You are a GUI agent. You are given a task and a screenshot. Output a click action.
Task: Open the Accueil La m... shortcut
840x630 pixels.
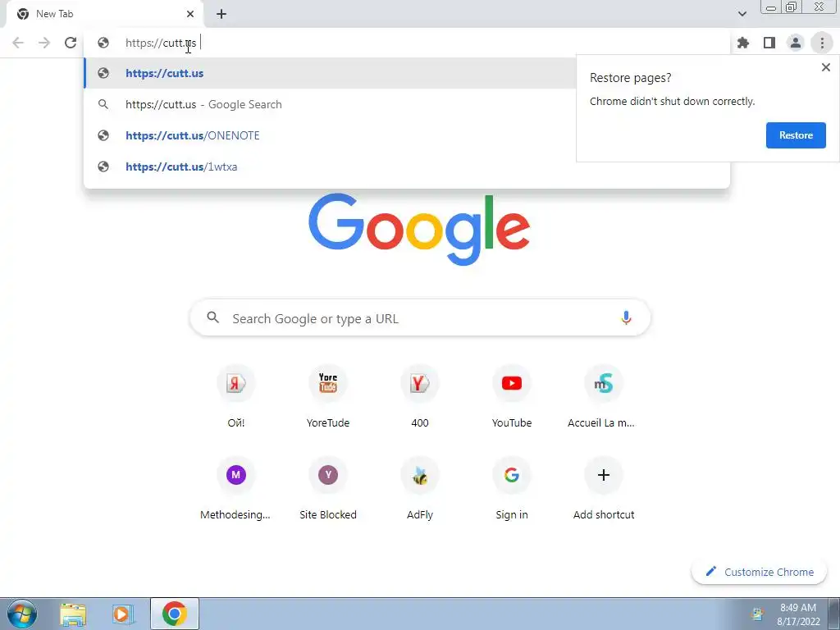(603, 398)
